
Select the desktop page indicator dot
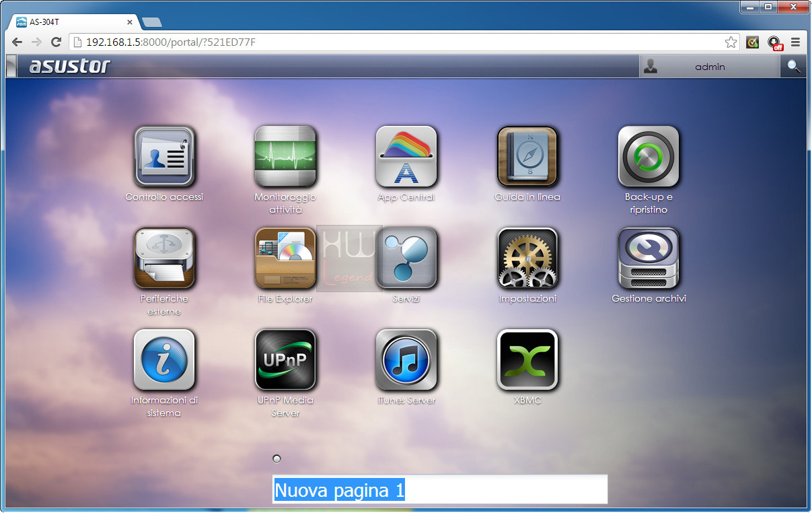point(276,458)
